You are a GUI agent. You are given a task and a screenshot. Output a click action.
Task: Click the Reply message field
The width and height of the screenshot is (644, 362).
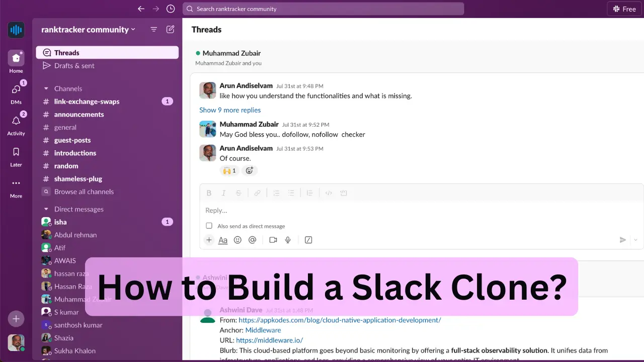(422, 211)
